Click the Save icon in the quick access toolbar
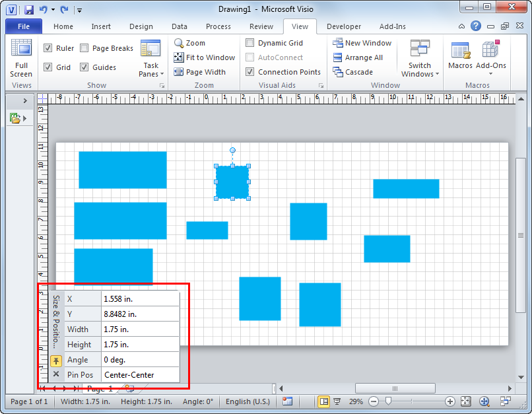532x414 pixels. click(28, 10)
